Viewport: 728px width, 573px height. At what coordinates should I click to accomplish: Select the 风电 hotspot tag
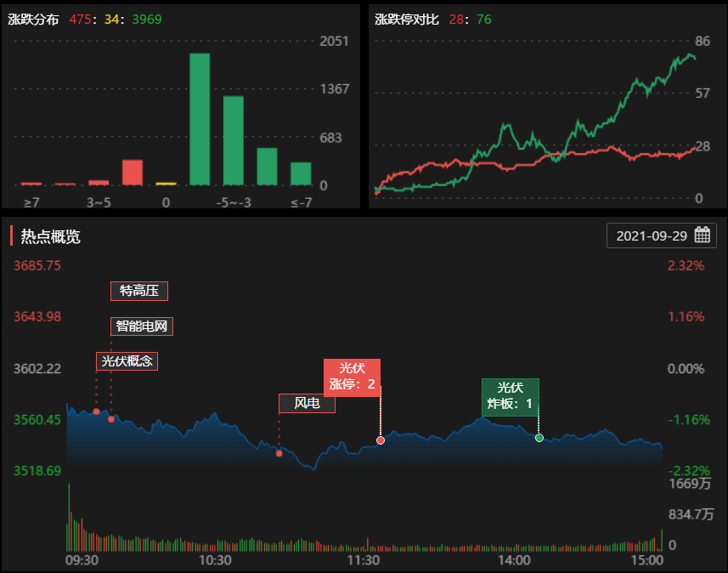[x=307, y=403]
